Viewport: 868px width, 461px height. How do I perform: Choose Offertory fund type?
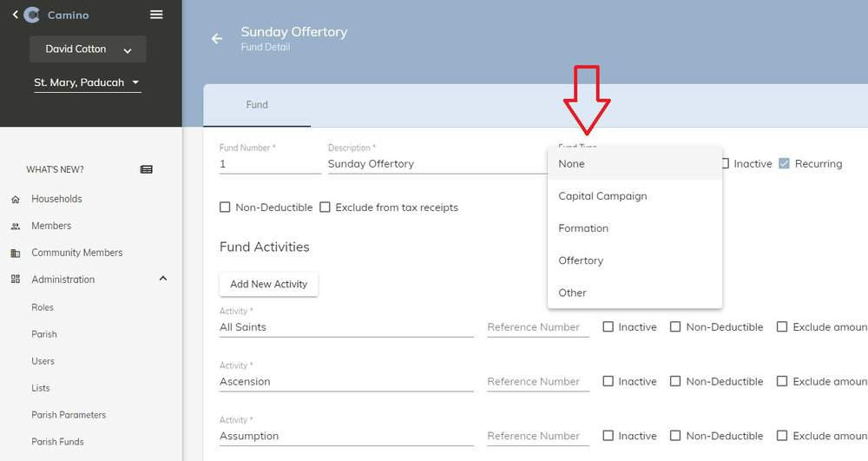635,260
